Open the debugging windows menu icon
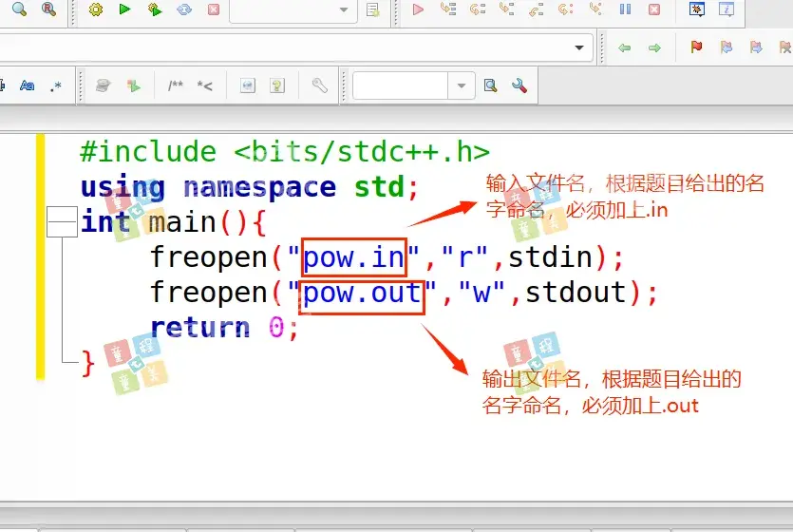793x532 pixels. click(x=697, y=9)
